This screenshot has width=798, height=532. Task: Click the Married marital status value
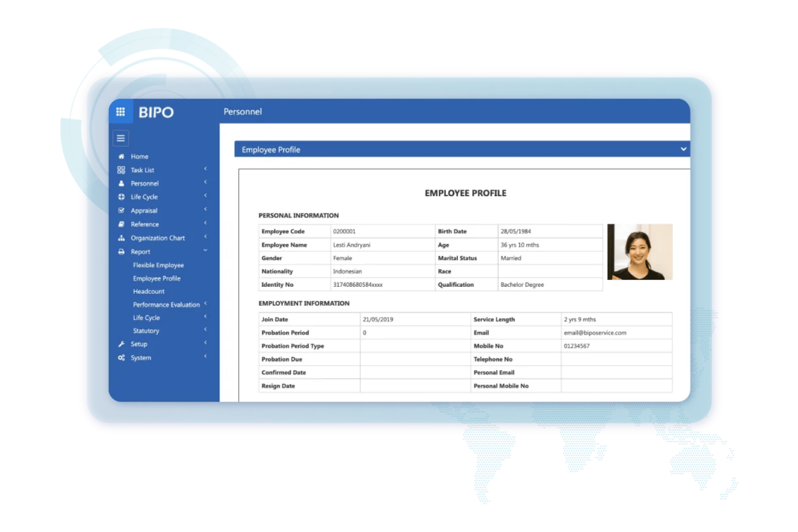(511, 258)
